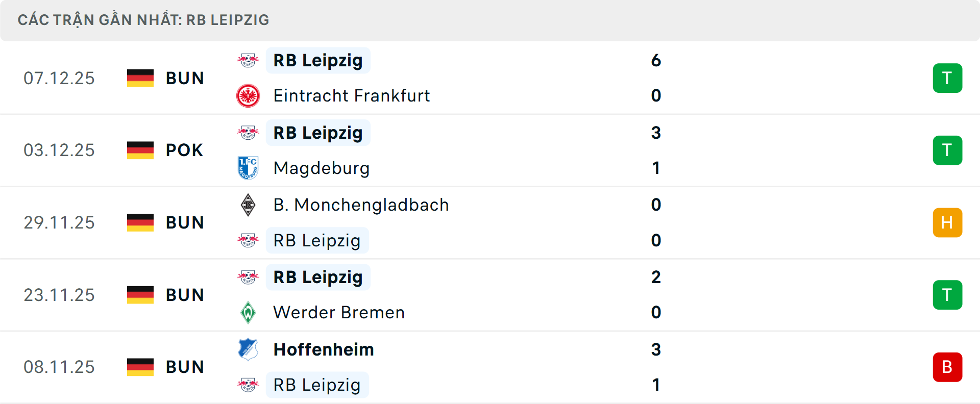The image size is (980, 404).
Task: Expand the 07.12.25 match row details
Action: (490, 78)
